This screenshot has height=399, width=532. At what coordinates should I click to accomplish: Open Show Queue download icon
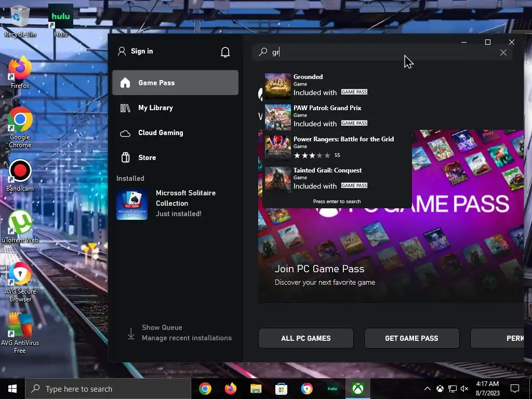pyautogui.click(x=131, y=333)
